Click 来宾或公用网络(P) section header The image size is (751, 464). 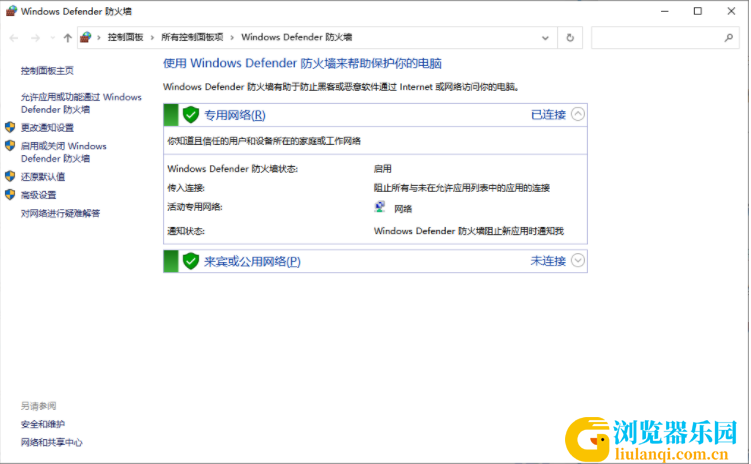(x=252, y=261)
